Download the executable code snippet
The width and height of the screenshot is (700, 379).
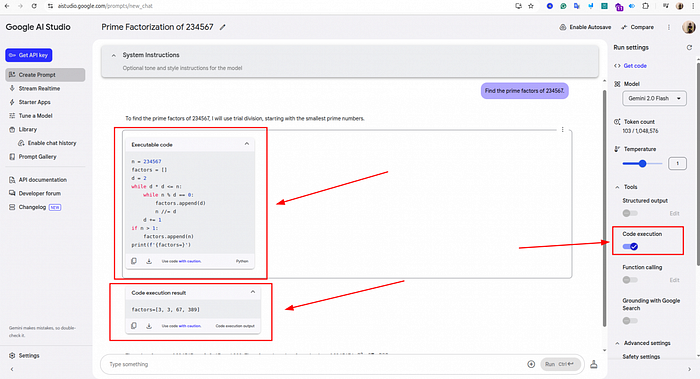click(x=149, y=261)
